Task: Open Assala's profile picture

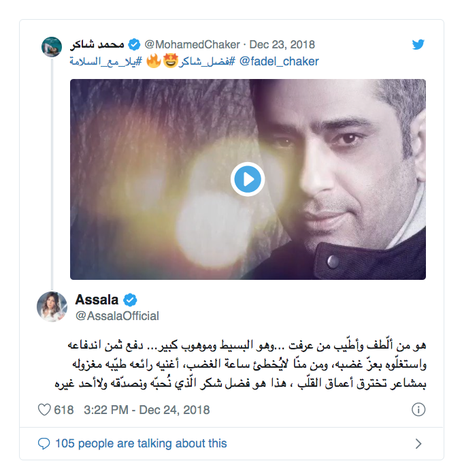Action: click(x=52, y=306)
